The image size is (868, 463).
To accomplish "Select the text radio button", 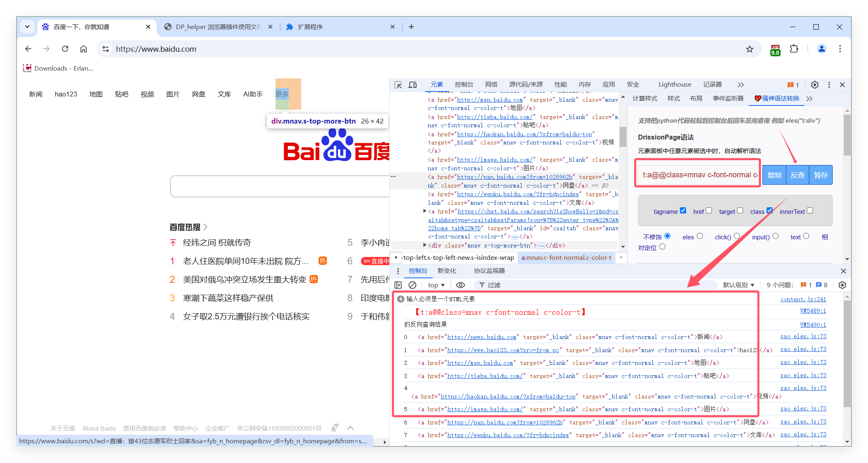I will (x=806, y=236).
